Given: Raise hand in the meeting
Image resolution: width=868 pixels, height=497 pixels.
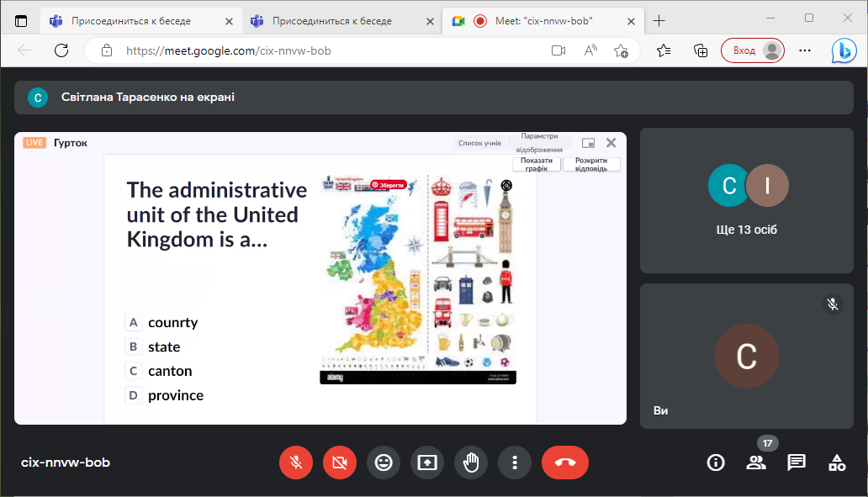Looking at the screenshot, I should click(471, 463).
